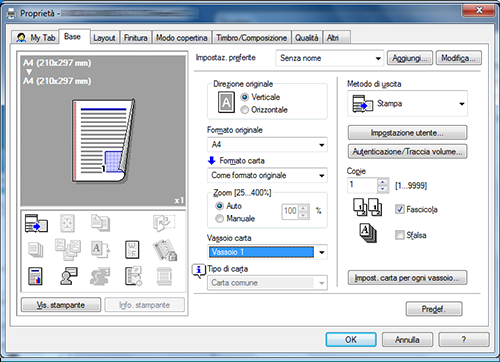This screenshot has height=362, width=500.
Task: Uncheck the Fascicola checkbox
Action: [400, 209]
